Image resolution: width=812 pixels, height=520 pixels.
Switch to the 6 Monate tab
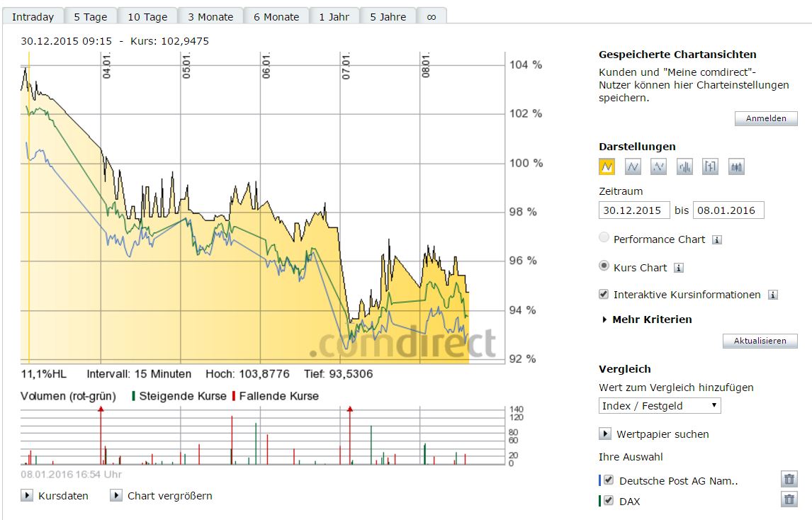[x=276, y=16]
